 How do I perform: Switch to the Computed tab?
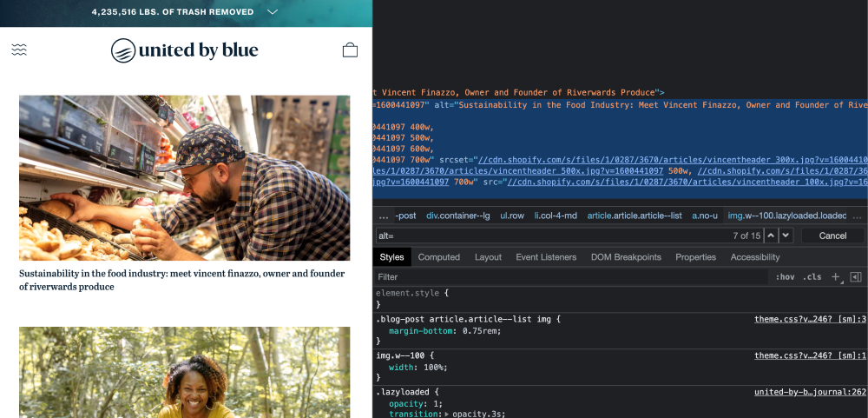coord(439,257)
